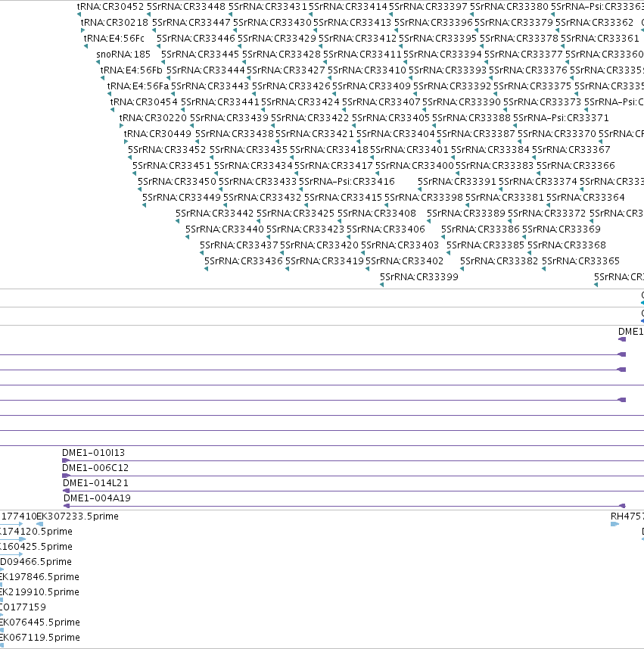
Task: Select the tRNA:CR30452 feature label
Action: pos(110,7)
